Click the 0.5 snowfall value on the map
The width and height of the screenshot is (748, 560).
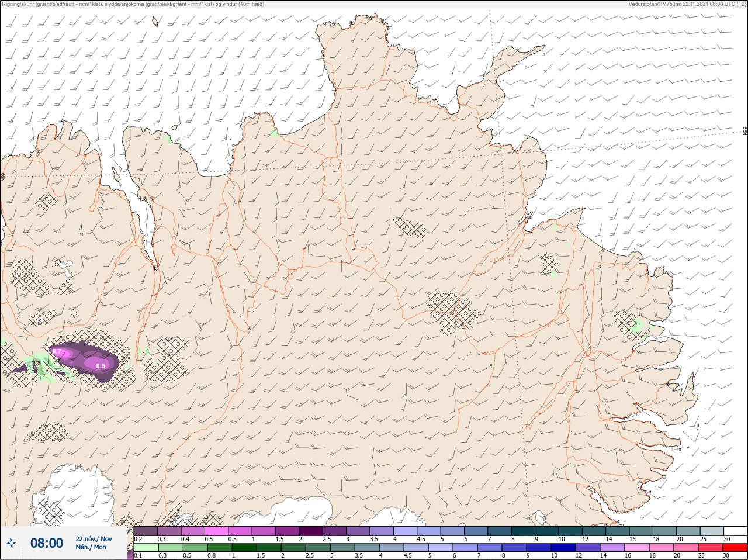101,366
